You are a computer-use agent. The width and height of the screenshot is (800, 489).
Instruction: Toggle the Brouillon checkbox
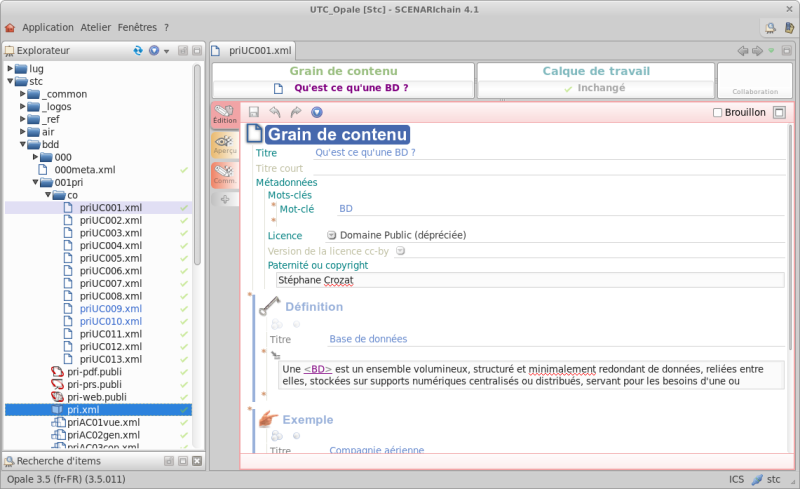click(717, 112)
